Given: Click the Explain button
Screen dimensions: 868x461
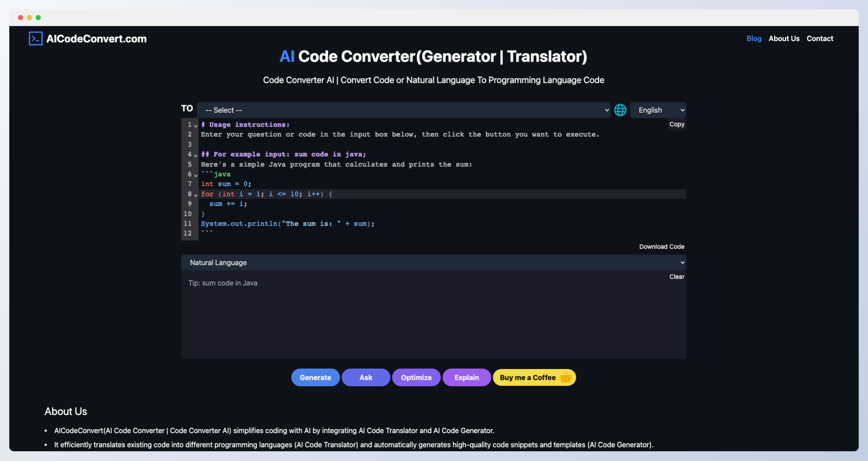Looking at the screenshot, I should (466, 377).
